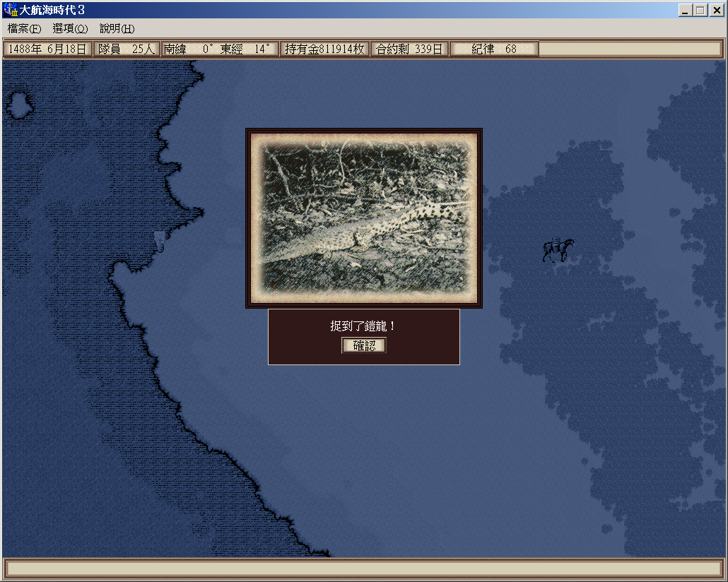Click the 持有金 811914枚 gold field

click(x=324, y=49)
